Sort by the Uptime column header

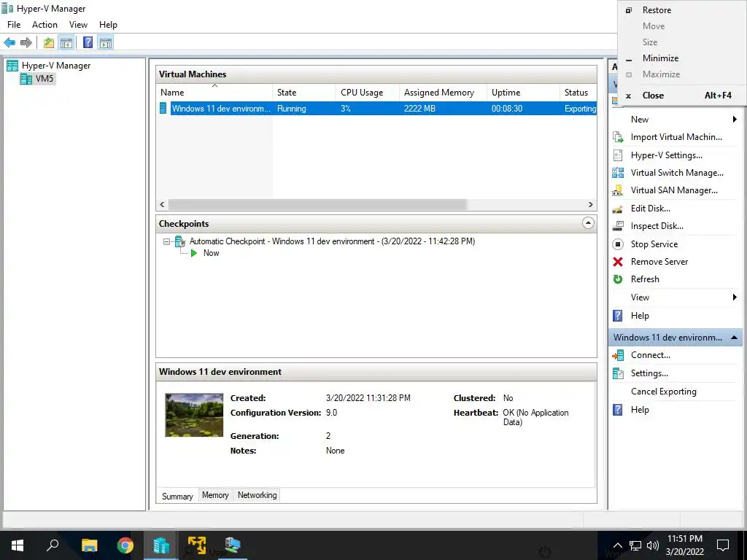523,93
